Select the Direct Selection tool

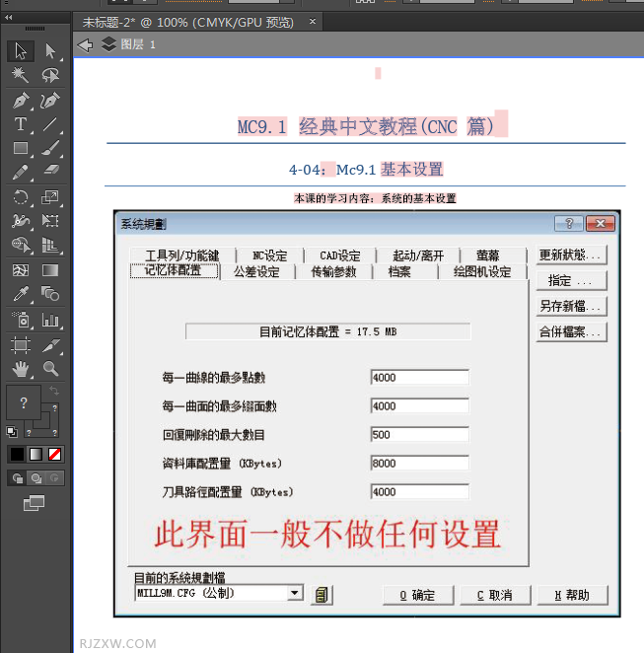coord(50,51)
